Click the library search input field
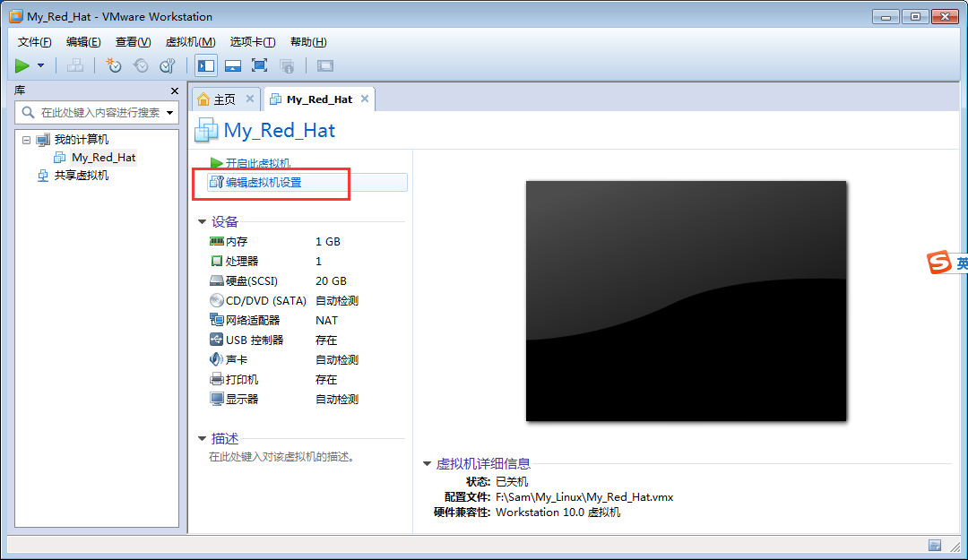Image resolution: width=968 pixels, height=560 pixels. [96, 112]
